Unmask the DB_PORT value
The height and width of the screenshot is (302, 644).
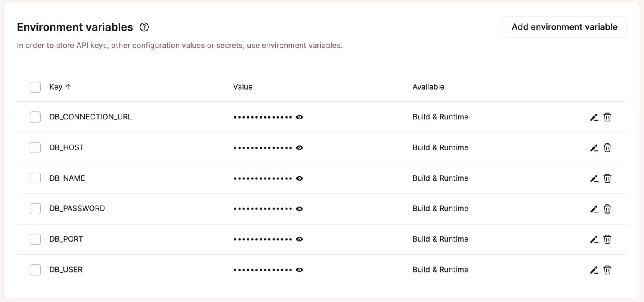299,239
